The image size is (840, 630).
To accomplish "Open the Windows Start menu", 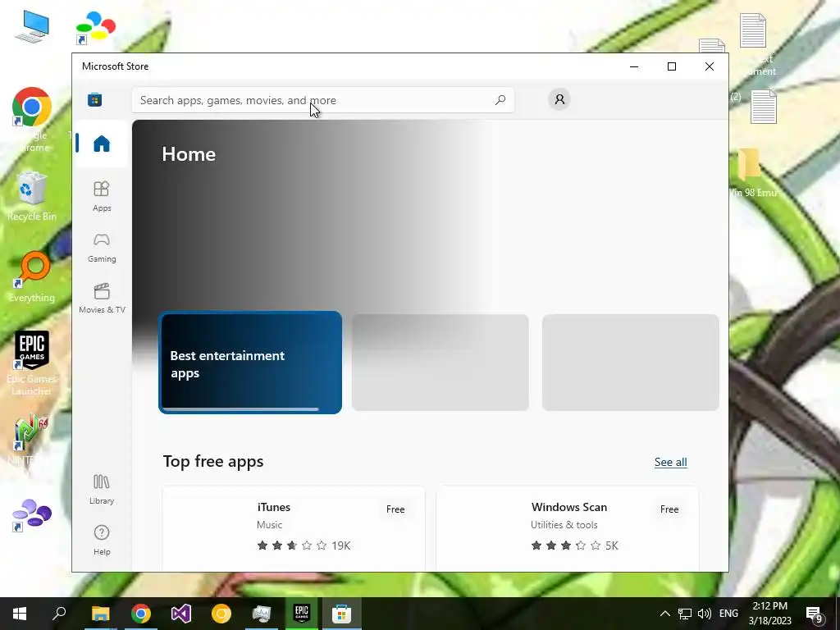I will tap(20, 614).
